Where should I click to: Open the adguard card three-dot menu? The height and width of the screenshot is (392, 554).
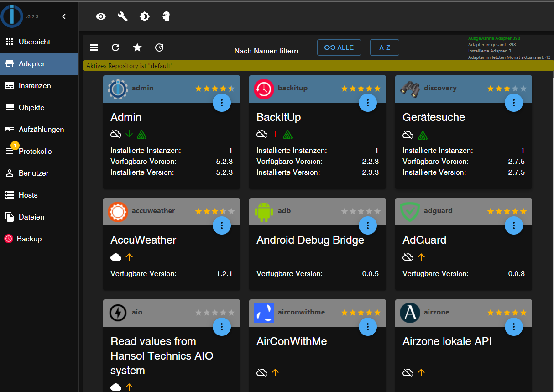pyautogui.click(x=514, y=225)
